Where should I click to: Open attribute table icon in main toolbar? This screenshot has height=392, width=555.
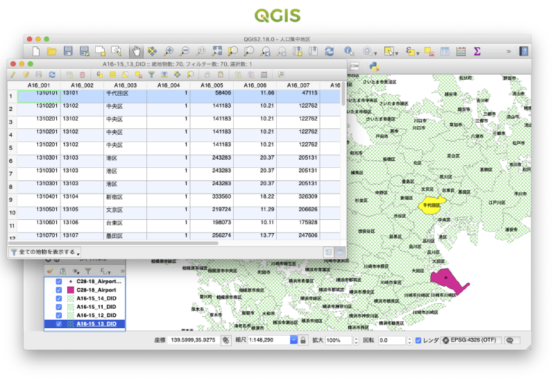445,51
